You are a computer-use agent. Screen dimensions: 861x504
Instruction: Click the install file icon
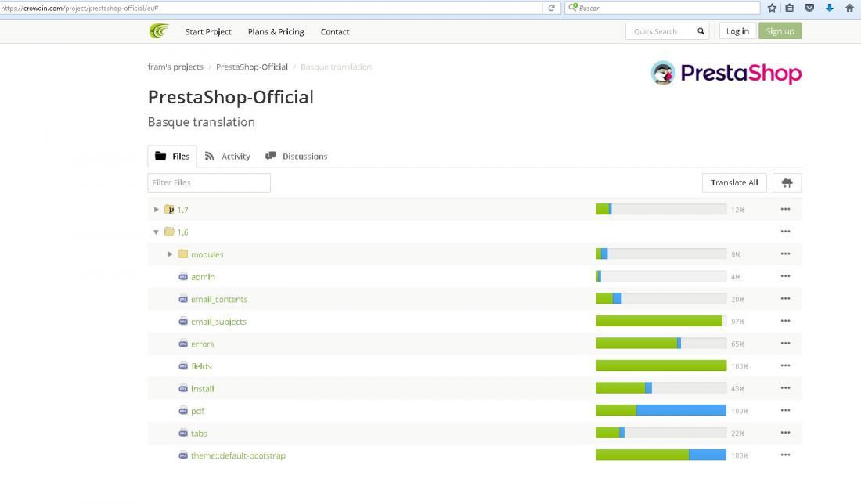click(x=183, y=388)
